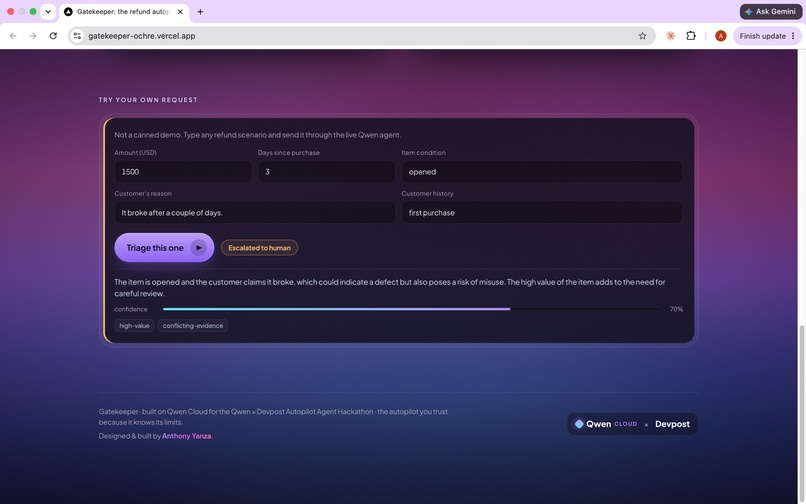Focus the address bar URL
Image resolution: width=806 pixels, height=504 pixels.
coord(360,36)
